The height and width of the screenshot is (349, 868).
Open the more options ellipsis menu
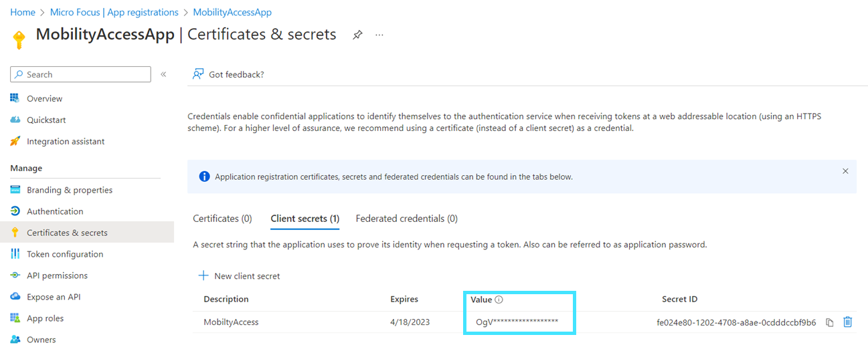coord(379,35)
